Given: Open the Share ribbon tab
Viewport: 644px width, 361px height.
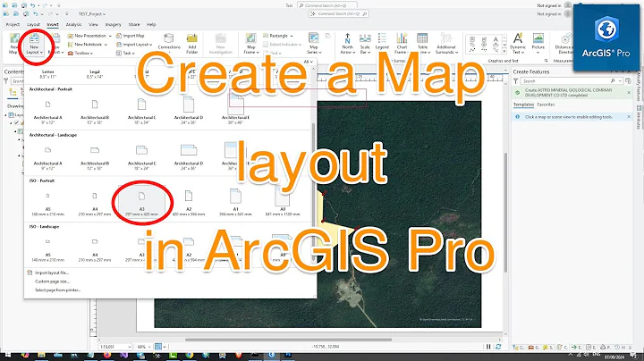Looking at the screenshot, I should click(x=134, y=25).
